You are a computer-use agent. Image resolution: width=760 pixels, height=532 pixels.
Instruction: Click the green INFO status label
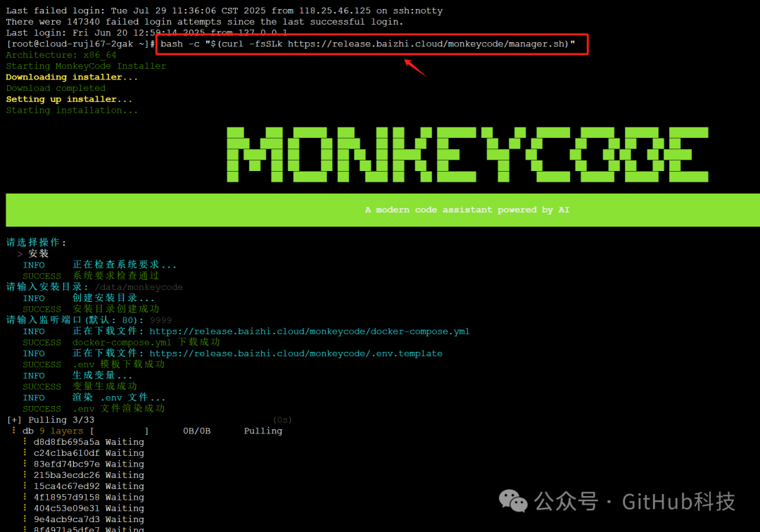tap(33, 265)
